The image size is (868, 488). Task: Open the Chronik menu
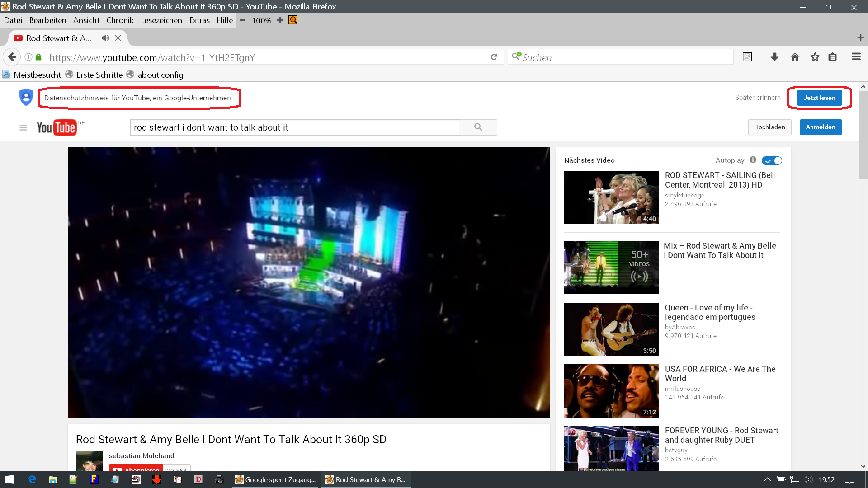coord(120,20)
